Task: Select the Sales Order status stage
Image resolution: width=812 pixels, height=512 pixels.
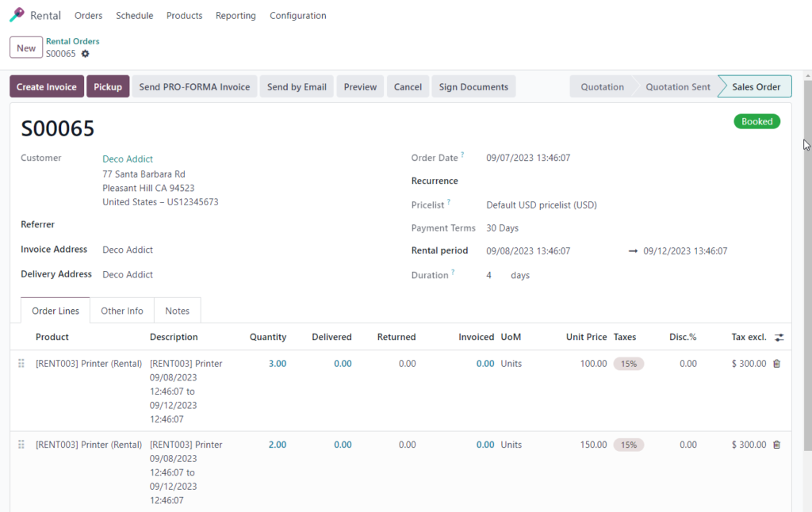Action: 756,86
